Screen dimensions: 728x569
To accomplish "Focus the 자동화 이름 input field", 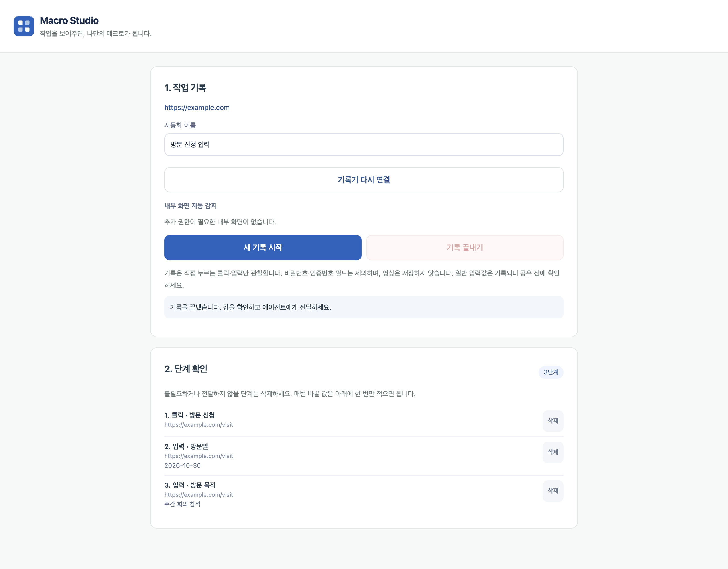I will pyautogui.click(x=364, y=145).
